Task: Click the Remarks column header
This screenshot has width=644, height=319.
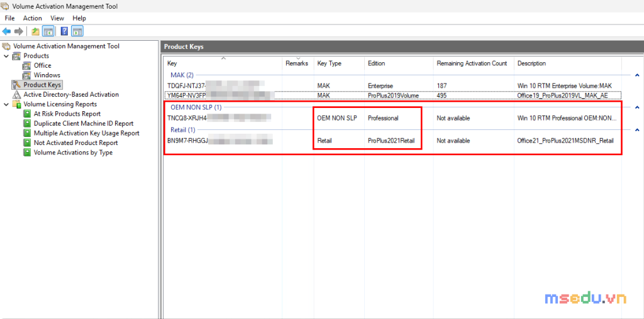Action: click(297, 63)
